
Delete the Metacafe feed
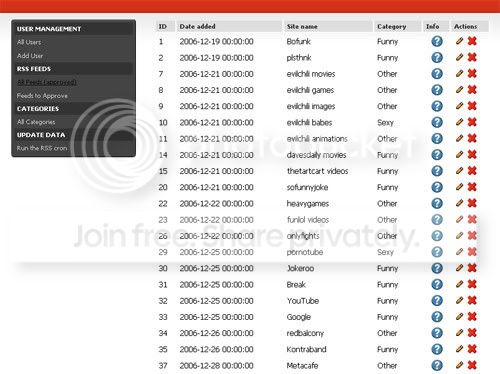472,365
